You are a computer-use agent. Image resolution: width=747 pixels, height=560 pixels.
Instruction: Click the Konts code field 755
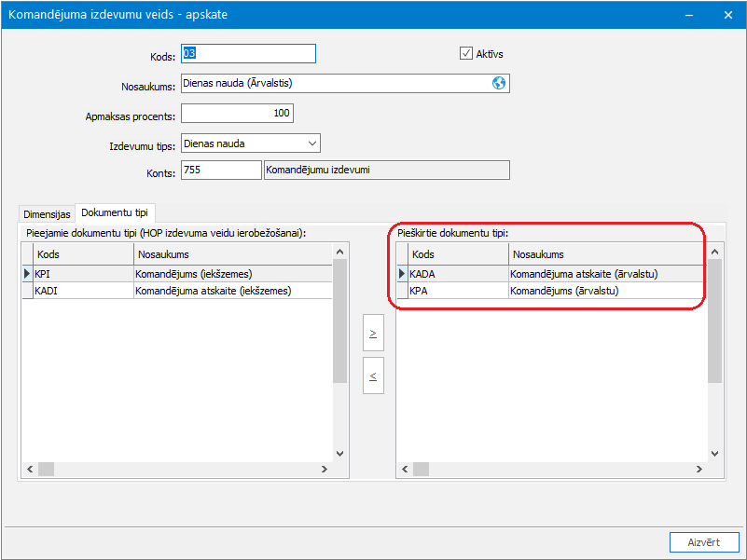coord(221,170)
